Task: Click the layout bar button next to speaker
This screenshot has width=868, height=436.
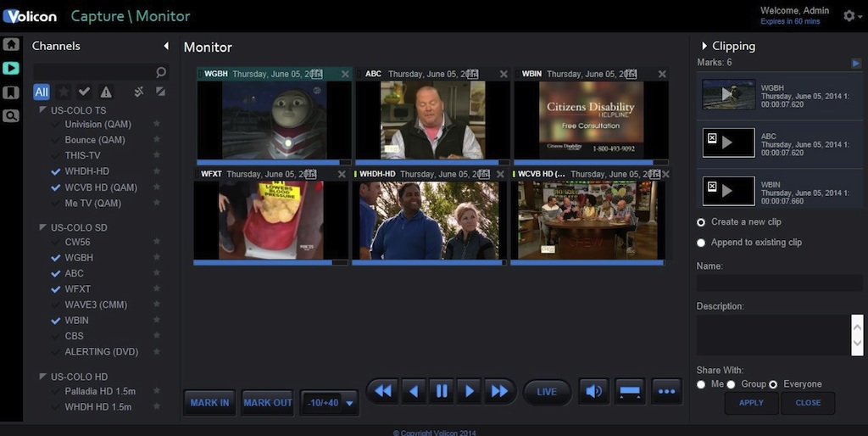Action: [630, 392]
